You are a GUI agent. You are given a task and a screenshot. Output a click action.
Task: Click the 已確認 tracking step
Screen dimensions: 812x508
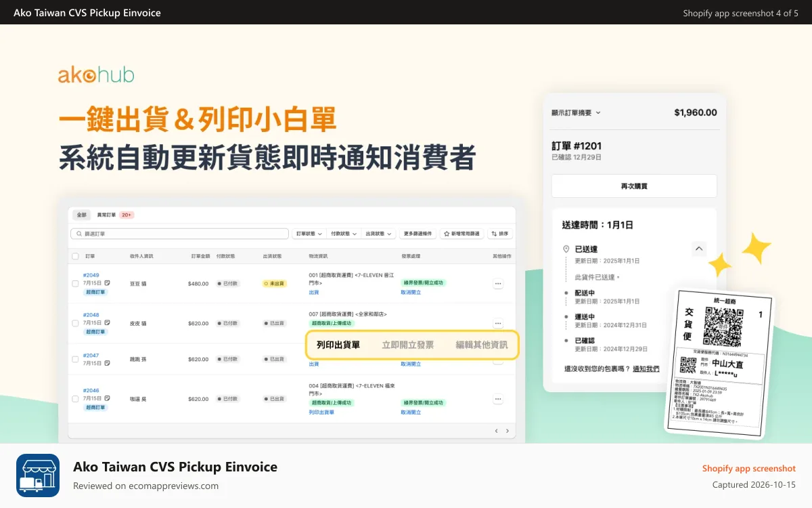pos(585,341)
